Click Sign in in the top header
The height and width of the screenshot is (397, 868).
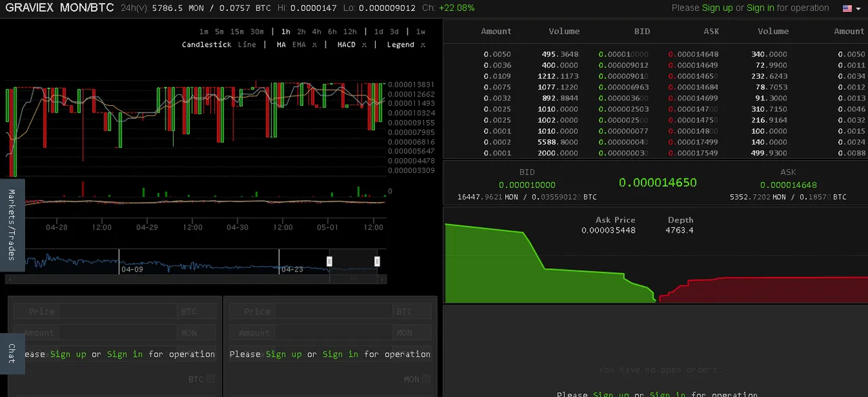[760, 8]
